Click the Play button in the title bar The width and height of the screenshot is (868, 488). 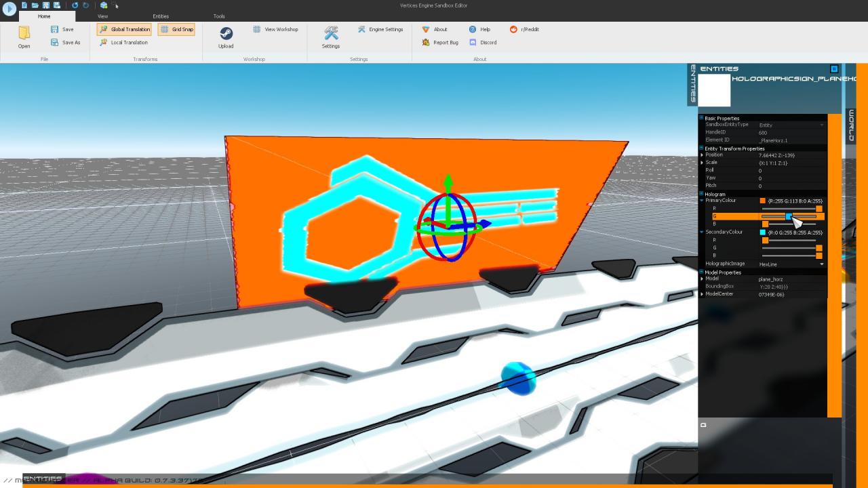[9, 9]
